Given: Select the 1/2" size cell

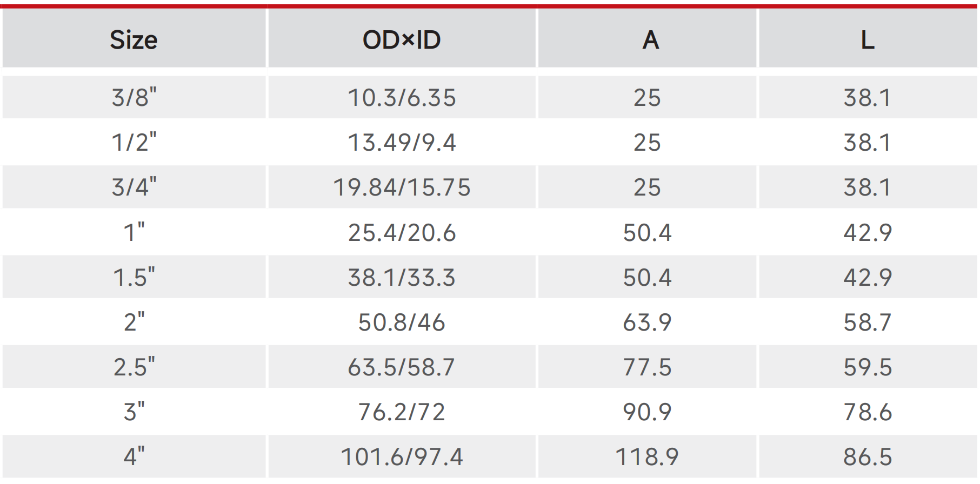Looking at the screenshot, I should tap(134, 143).
